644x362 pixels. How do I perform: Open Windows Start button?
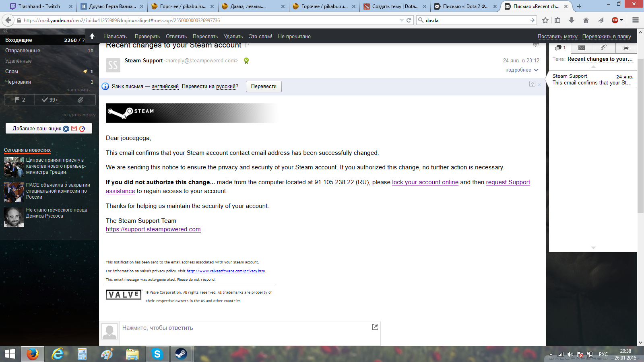click(x=10, y=354)
